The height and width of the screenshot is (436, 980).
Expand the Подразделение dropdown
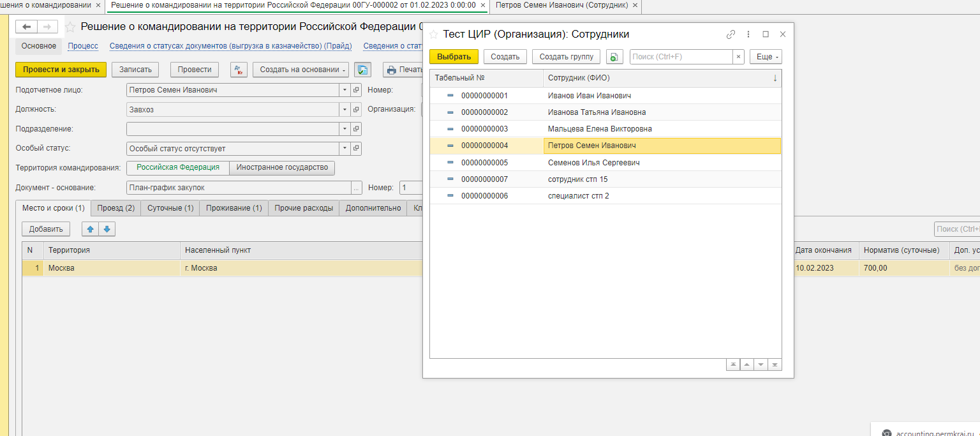pyautogui.click(x=345, y=129)
